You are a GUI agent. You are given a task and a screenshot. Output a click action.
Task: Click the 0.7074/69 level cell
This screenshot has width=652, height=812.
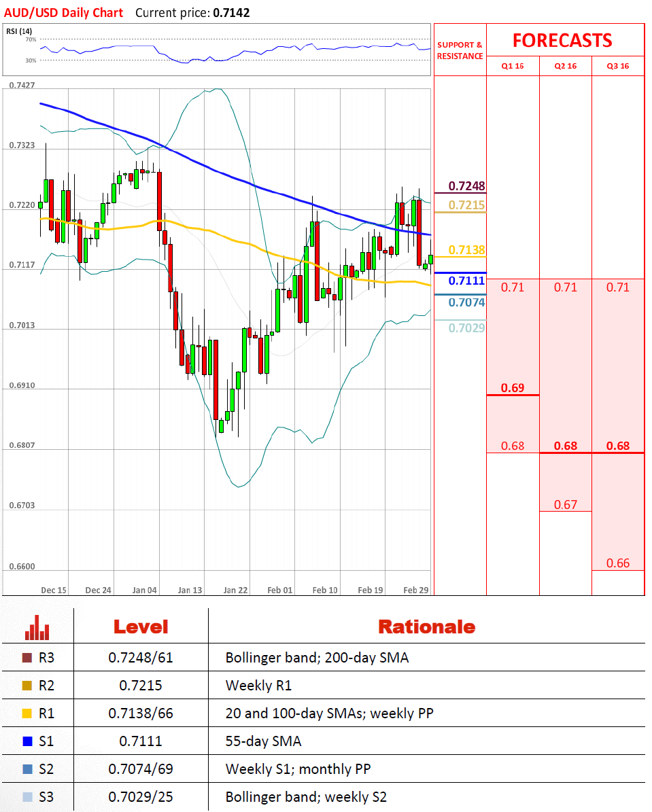141,769
